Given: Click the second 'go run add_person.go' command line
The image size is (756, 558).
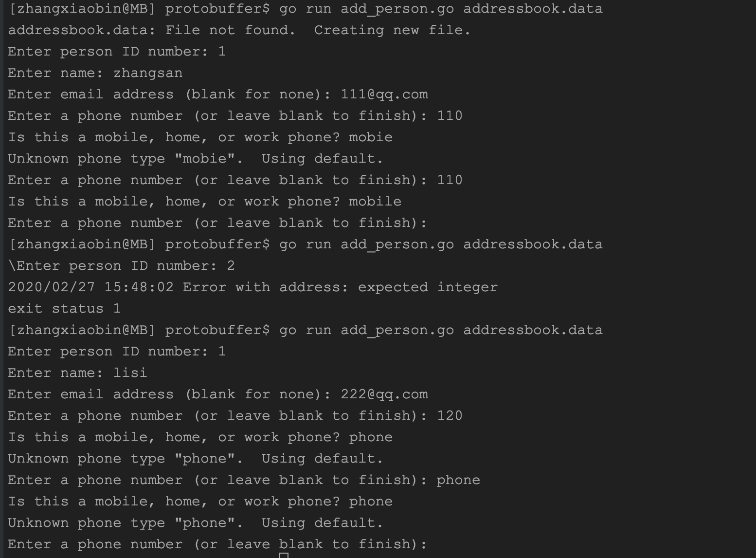Looking at the screenshot, I should (x=305, y=244).
